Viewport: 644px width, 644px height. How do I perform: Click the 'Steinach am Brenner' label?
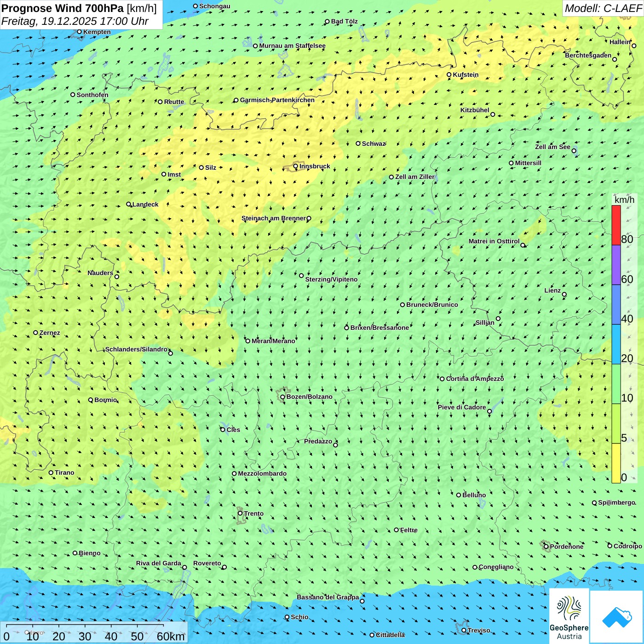(x=274, y=218)
